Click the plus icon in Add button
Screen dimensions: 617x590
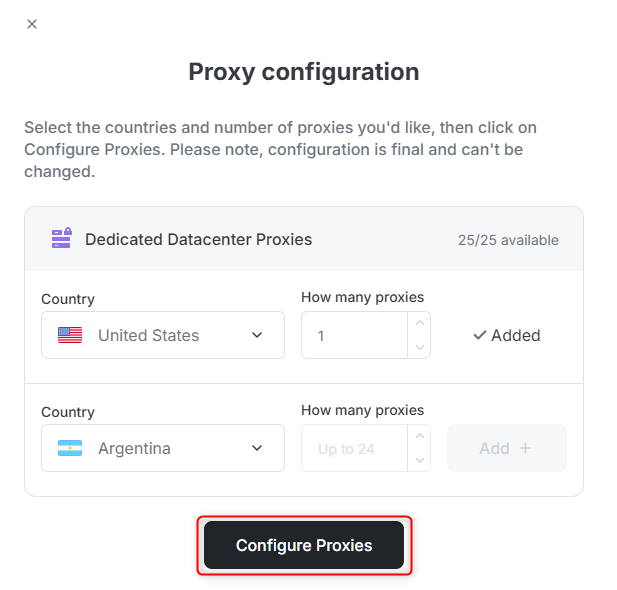(x=526, y=448)
